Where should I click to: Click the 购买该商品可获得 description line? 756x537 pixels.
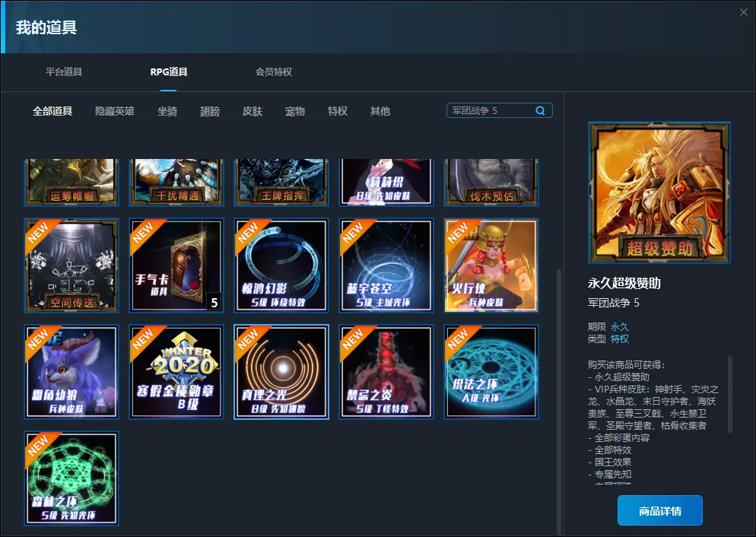point(626,365)
